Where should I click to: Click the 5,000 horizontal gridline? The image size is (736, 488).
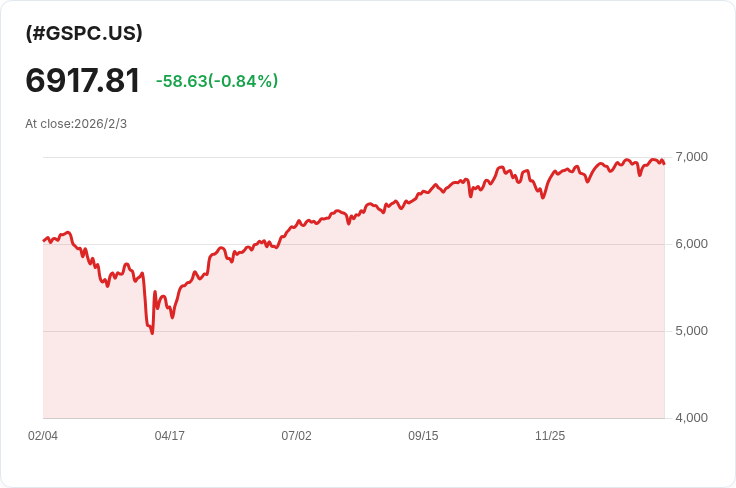tap(354, 331)
